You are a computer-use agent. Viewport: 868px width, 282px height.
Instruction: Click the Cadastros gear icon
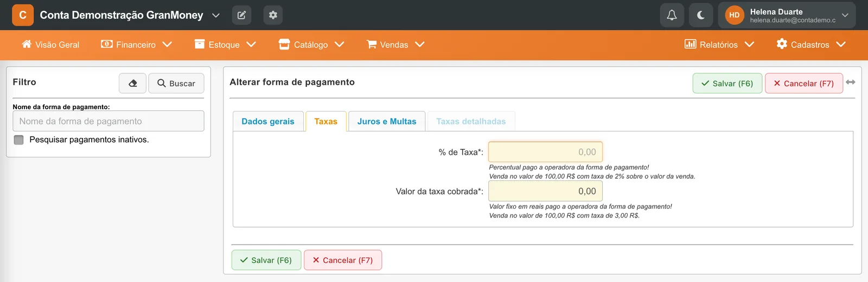[x=782, y=44]
